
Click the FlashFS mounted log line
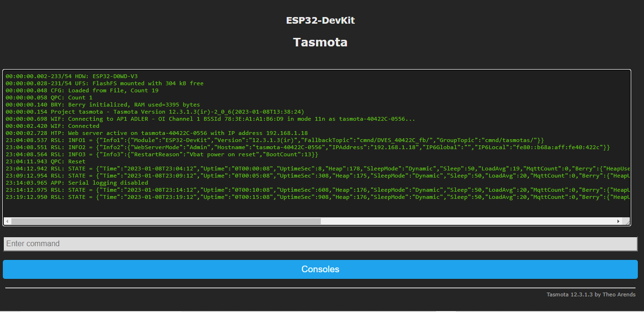(x=104, y=83)
